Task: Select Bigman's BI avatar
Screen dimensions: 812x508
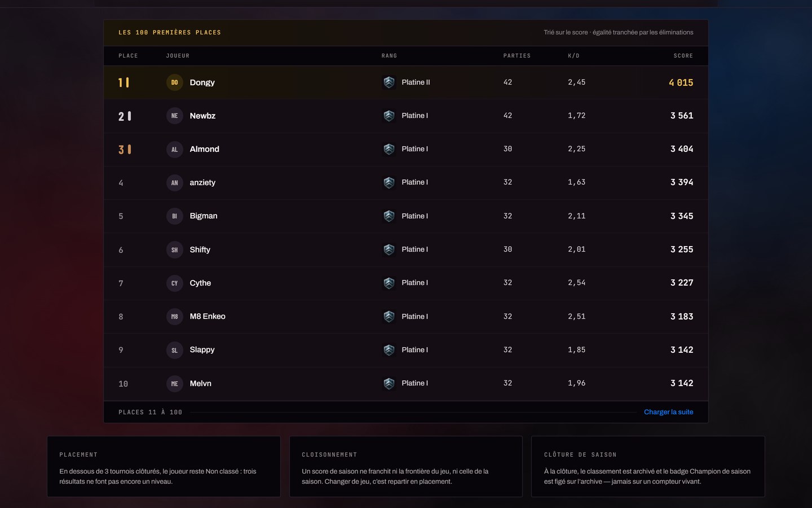Action: pyautogui.click(x=174, y=216)
